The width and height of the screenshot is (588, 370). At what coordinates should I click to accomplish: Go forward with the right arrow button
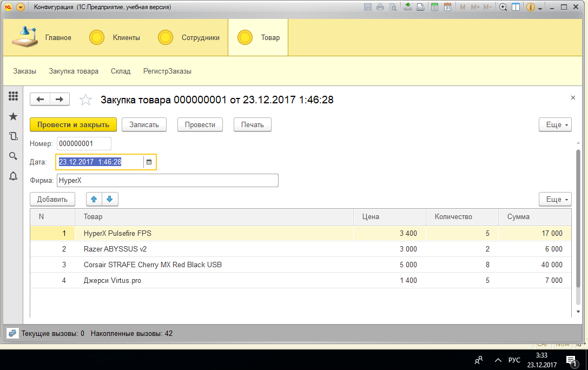pos(60,100)
